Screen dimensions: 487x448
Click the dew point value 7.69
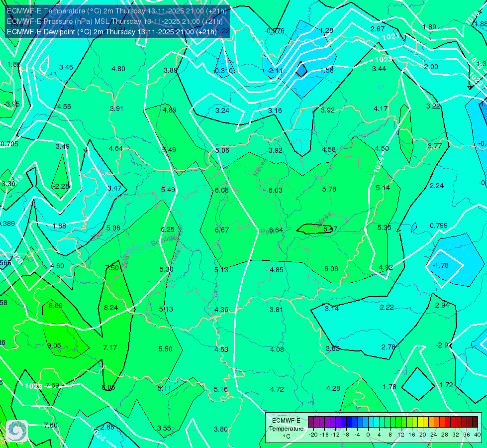pos(52,386)
